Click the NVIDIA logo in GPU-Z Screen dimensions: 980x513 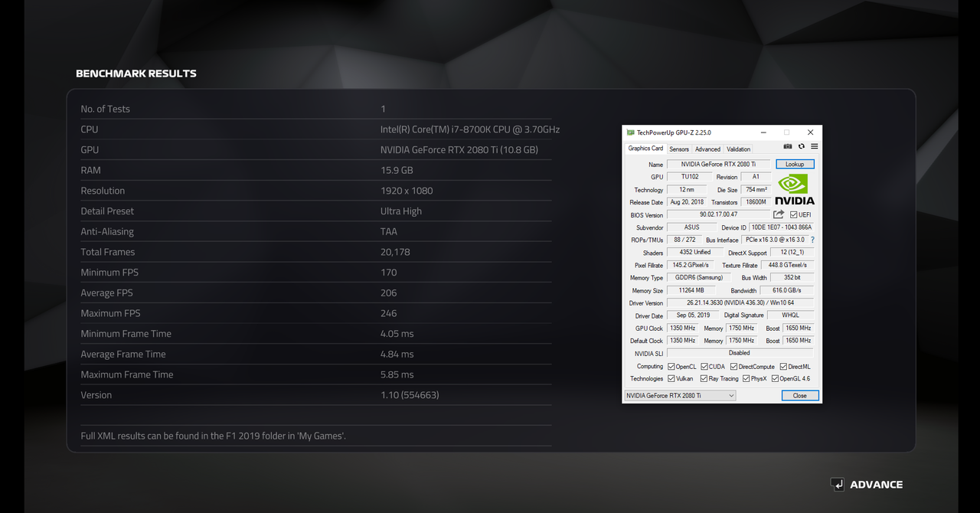tap(795, 188)
